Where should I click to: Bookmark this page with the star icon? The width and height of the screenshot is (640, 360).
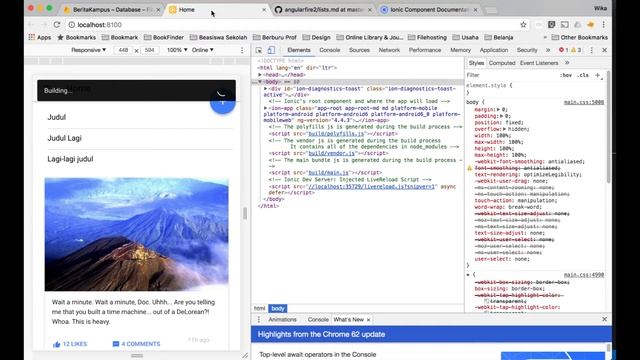coord(523,25)
